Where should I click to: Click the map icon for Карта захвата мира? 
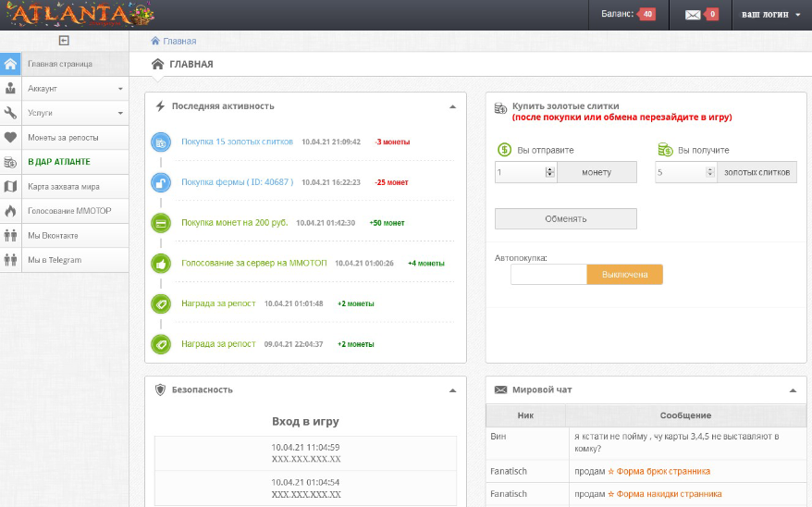10,187
